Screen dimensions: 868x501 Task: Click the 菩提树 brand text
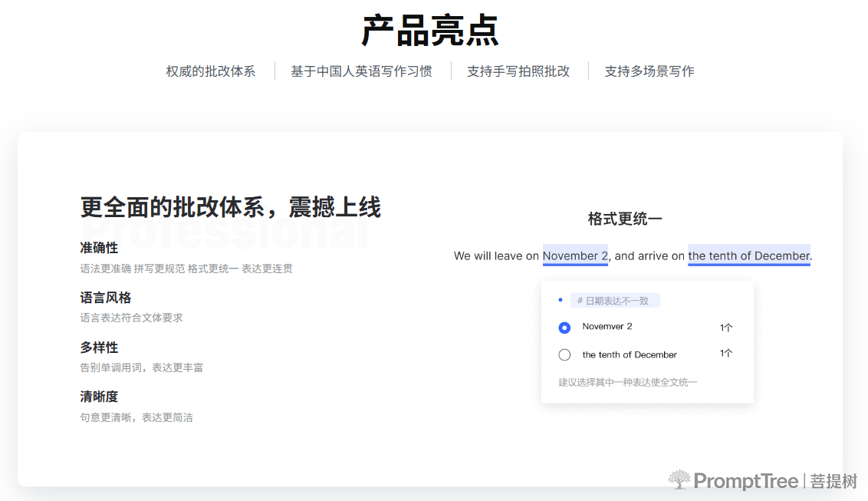pos(833,481)
